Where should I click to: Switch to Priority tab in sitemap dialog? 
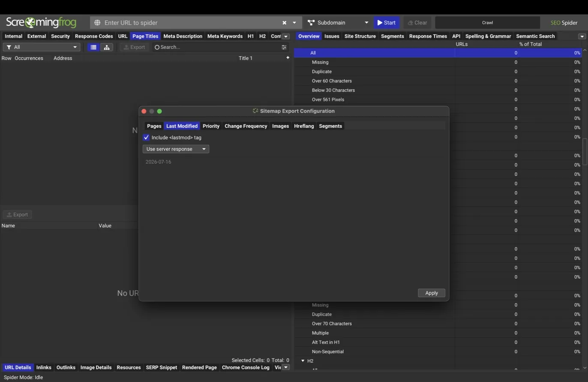pos(211,126)
